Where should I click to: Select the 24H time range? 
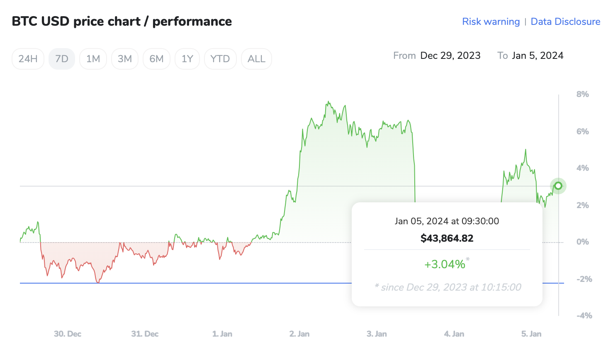point(28,59)
